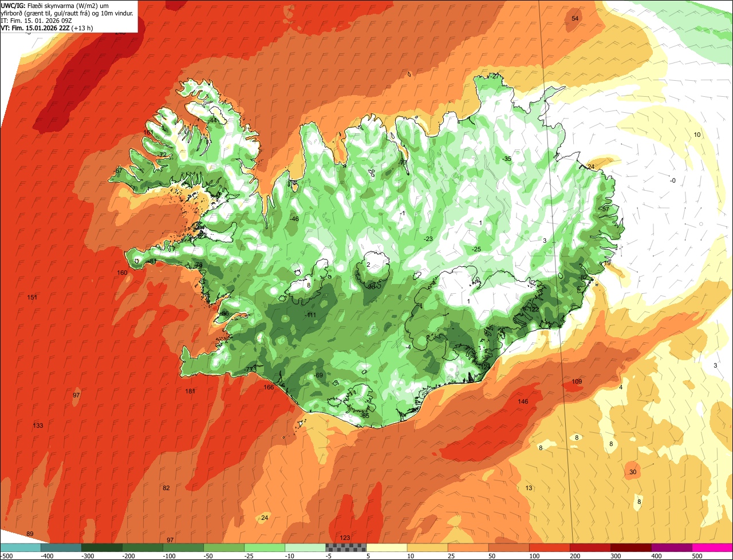Click the checkered -5 to 5 legend swatch
The width and height of the screenshot is (733, 560).
pos(346,547)
